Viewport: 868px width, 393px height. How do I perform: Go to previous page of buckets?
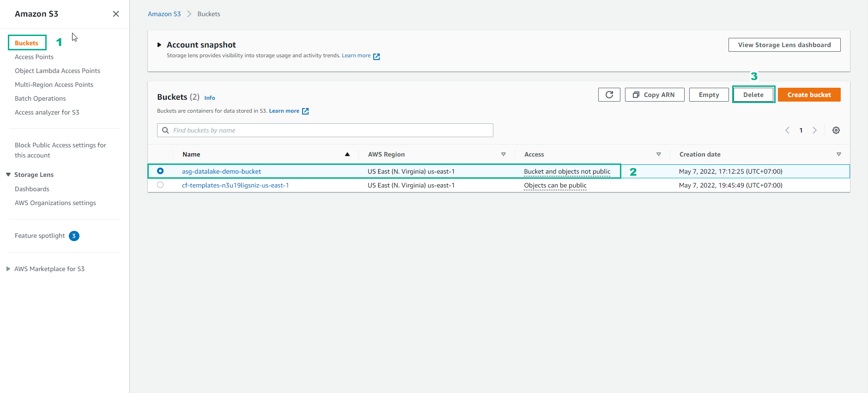pyautogui.click(x=787, y=130)
